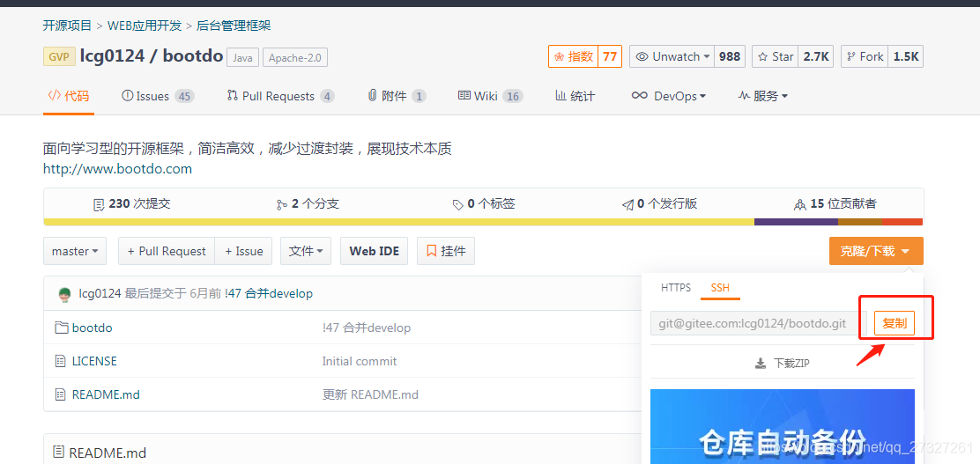
Task: Switch to the 统计 tab
Action: [575, 96]
